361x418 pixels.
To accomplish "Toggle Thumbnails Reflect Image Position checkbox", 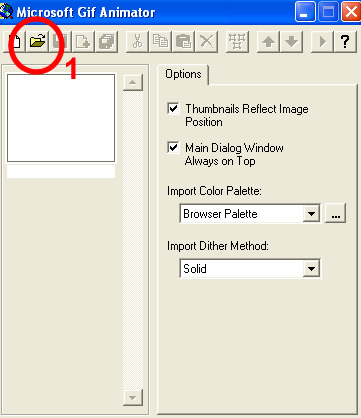I will tap(173, 109).
